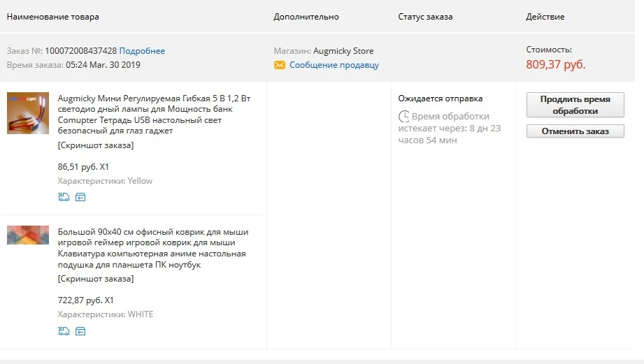Viewport: 644px width, 364px height.
Task: Click the envelope icon beside Сообщение продавцу
Action: [279, 65]
